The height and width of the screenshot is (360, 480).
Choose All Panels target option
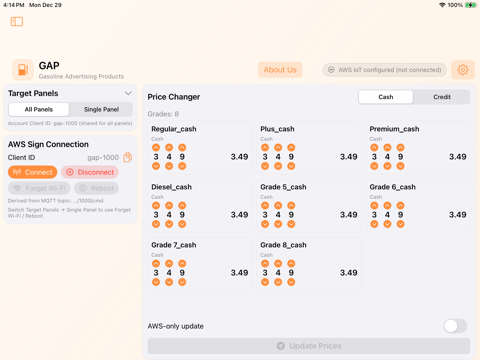[39, 109]
